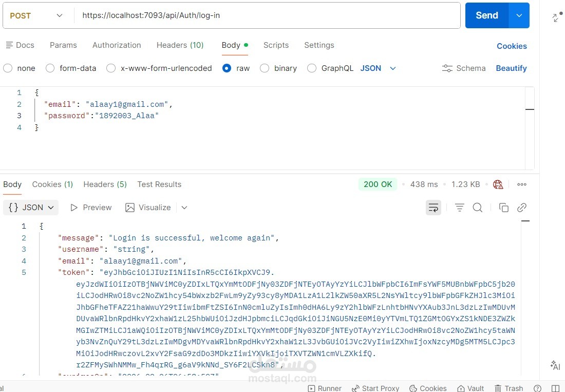This screenshot has width=565, height=392.
Task: Open the response more options ellipsis
Action: (x=522, y=184)
